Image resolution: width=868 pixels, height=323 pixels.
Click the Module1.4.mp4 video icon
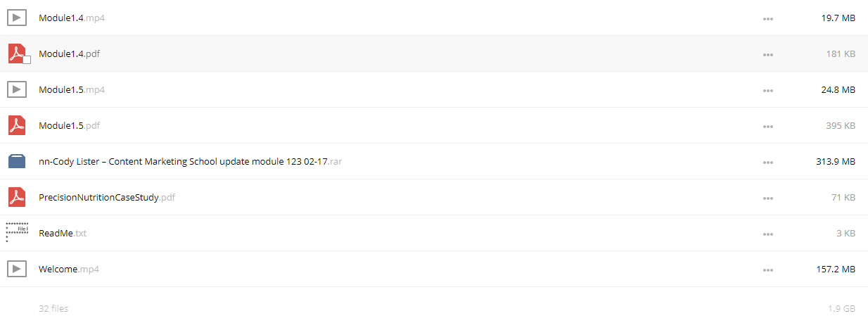(x=17, y=18)
